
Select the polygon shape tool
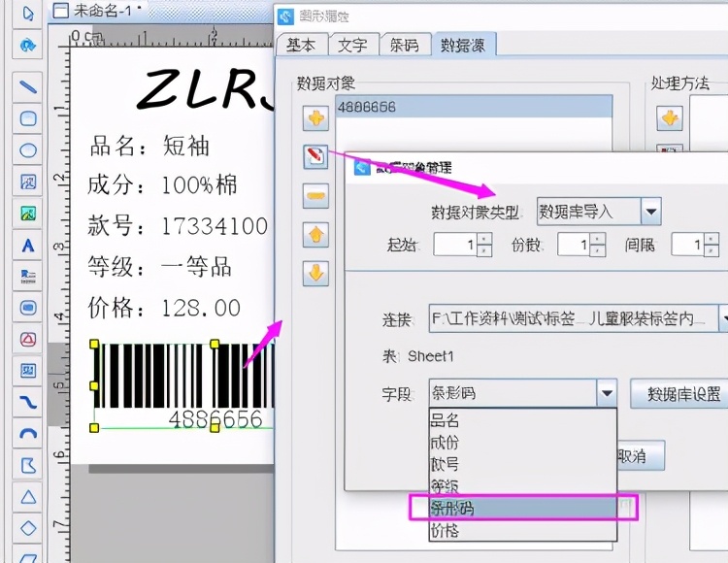[x=28, y=466]
